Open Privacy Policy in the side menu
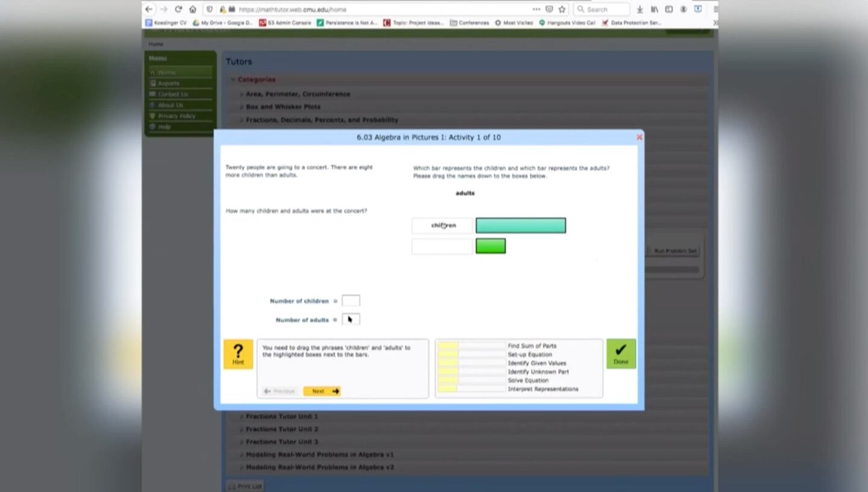The width and height of the screenshot is (868, 492). [x=177, y=116]
